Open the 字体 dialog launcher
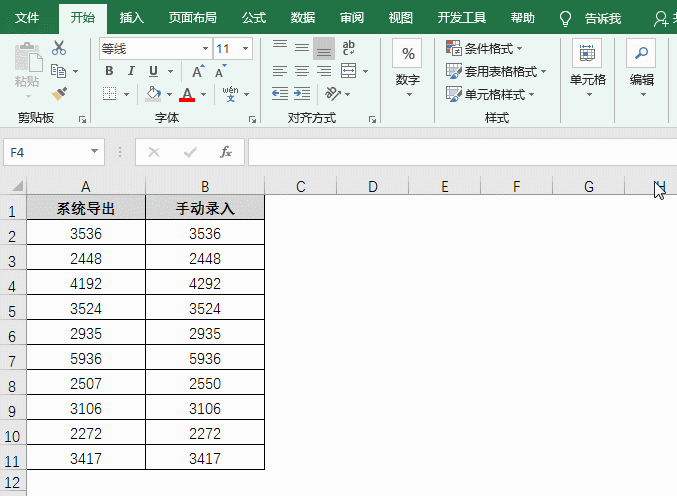Viewport: 677px width, 496px height. pyautogui.click(x=252, y=120)
